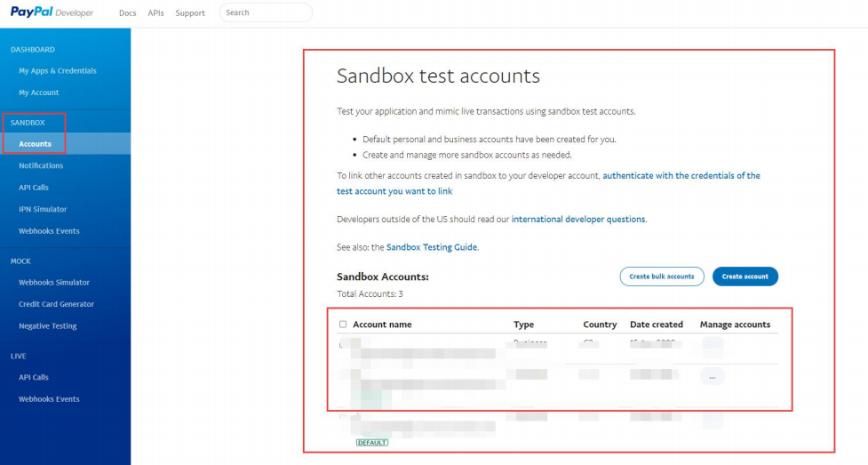Click the DEFAULT badge label

(x=372, y=442)
